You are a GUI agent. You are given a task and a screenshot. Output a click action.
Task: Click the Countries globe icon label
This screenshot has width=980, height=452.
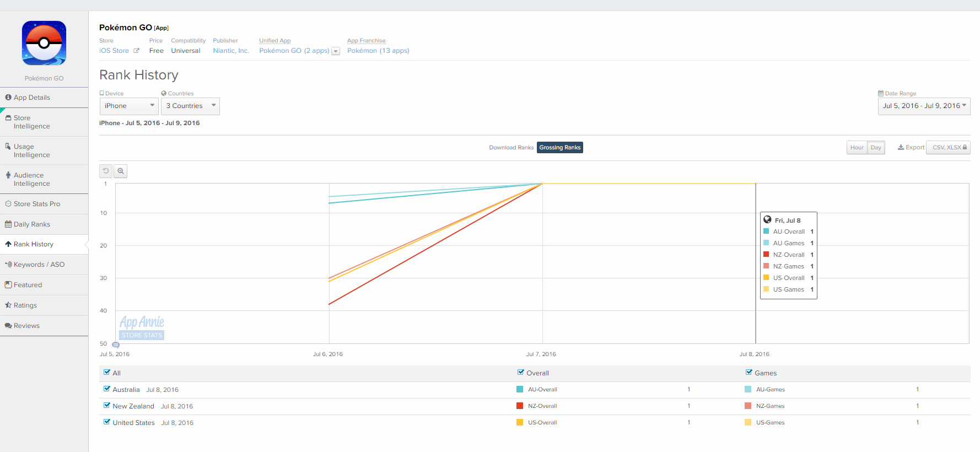click(164, 93)
